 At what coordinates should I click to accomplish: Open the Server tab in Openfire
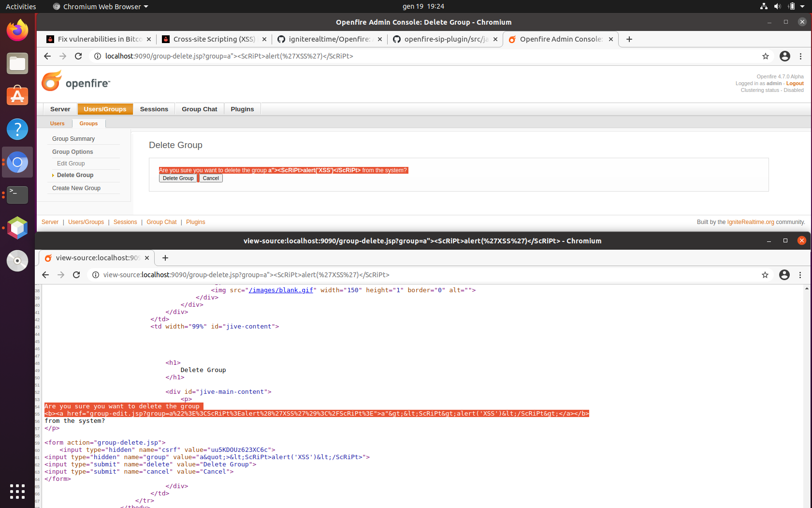pyautogui.click(x=60, y=109)
